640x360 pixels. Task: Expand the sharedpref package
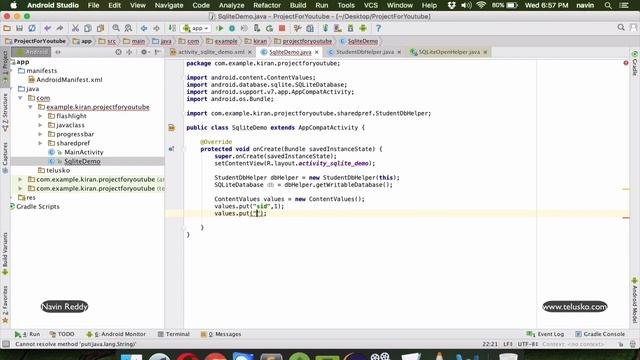point(40,143)
